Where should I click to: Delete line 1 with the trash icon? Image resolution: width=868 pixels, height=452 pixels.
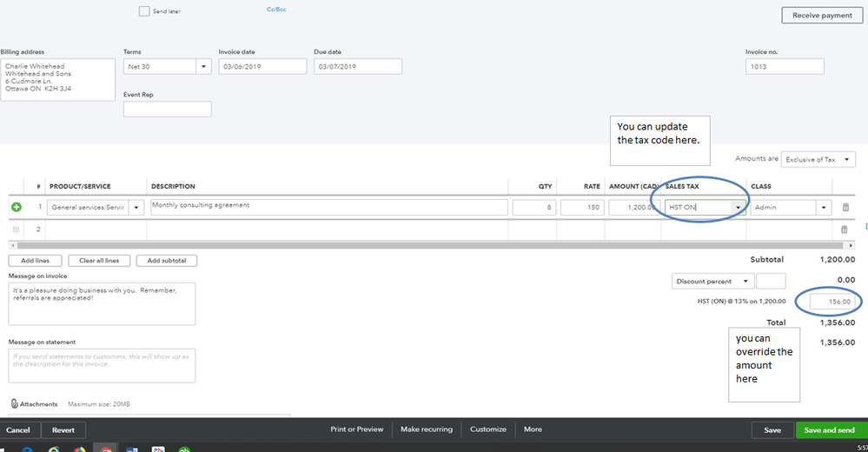(846, 207)
